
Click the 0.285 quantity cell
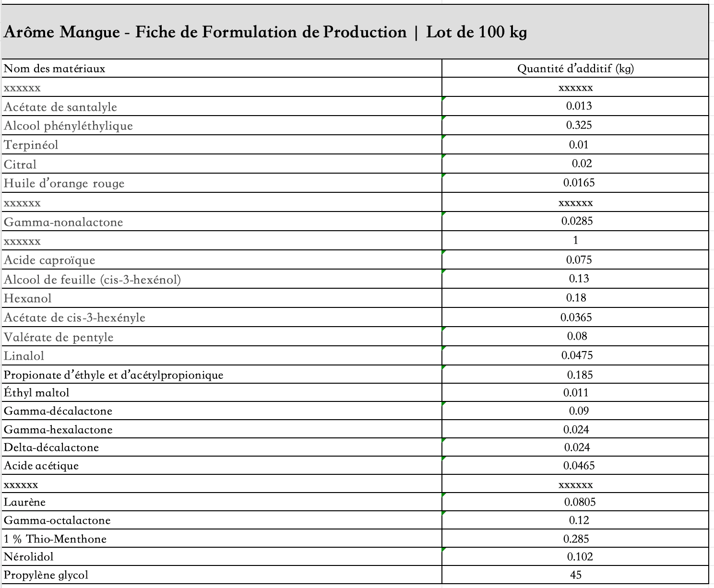click(x=575, y=539)
